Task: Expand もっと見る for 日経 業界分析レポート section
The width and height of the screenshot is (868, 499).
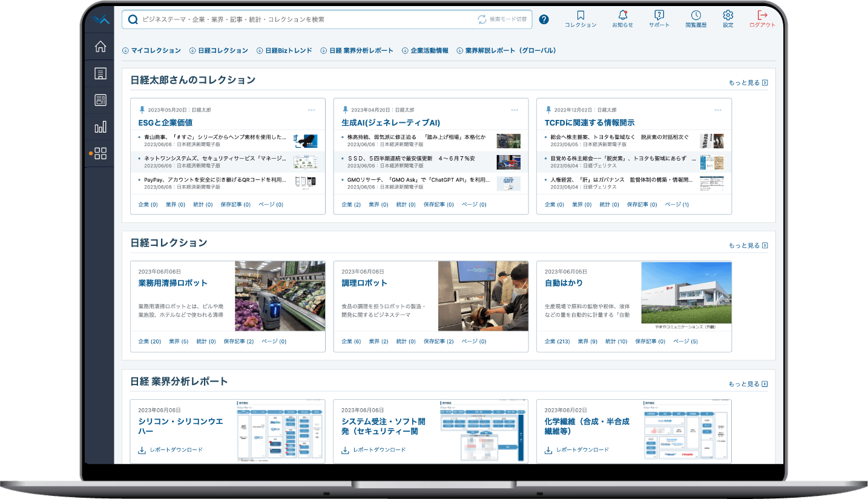Action: pos(748,384)
